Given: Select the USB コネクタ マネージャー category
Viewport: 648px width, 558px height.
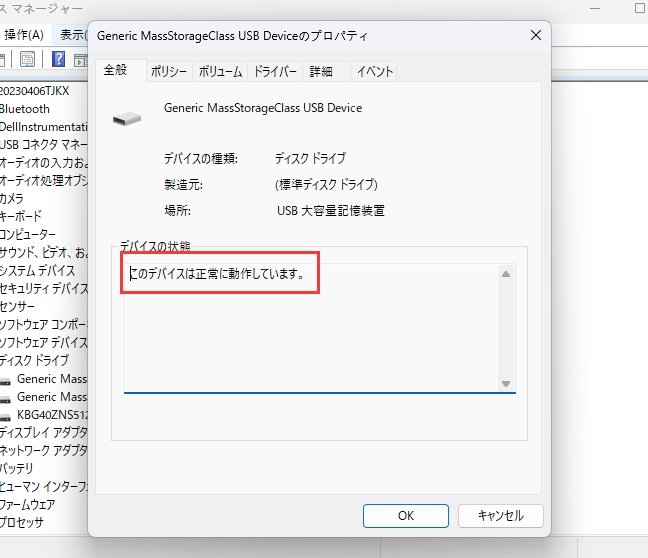Looking at the screenshot, I should coord(43,145).
